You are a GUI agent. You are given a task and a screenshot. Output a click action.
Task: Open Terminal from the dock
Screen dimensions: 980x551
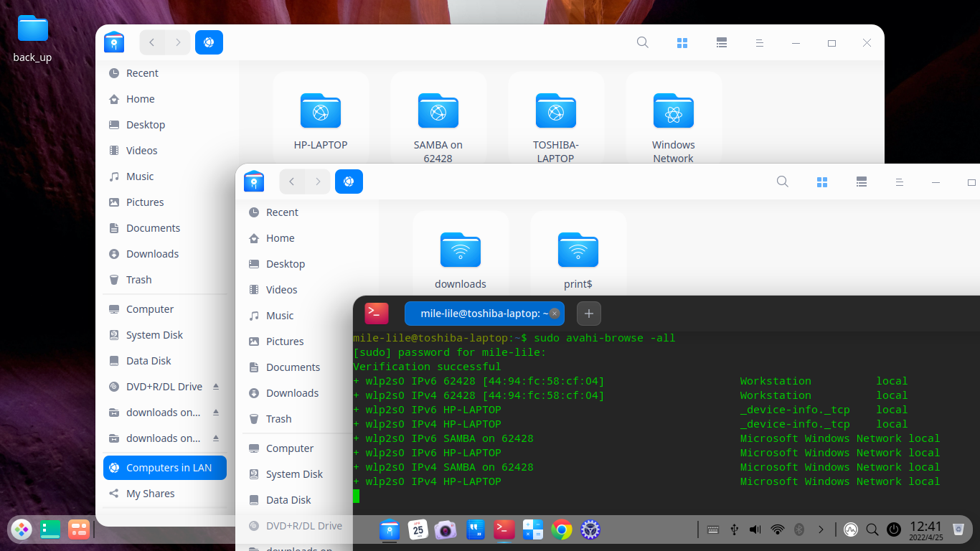click(504, 529)
